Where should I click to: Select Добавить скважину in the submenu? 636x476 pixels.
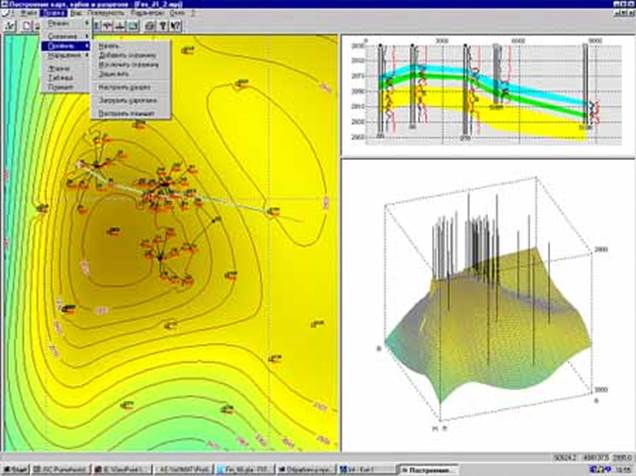pos(124,54)
